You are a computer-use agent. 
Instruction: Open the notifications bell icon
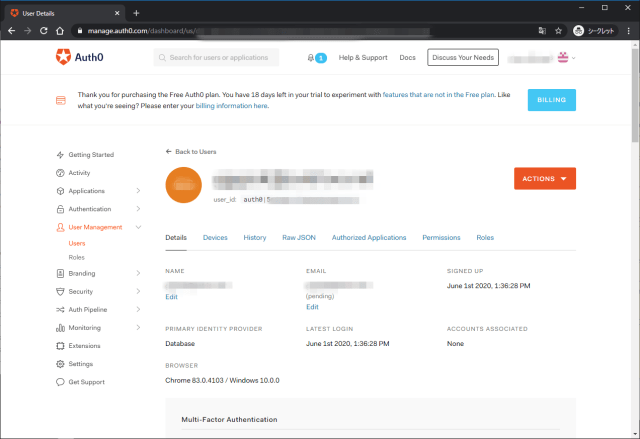(311, 58)
